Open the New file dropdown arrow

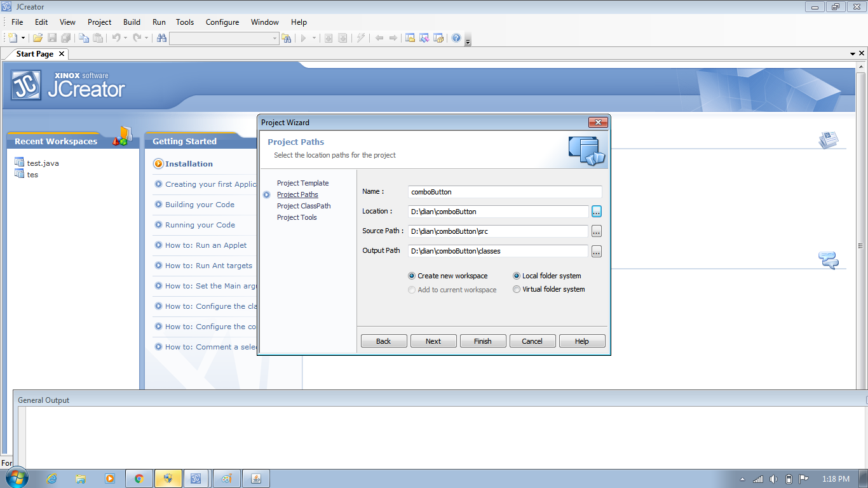click(x=24, y=37)
